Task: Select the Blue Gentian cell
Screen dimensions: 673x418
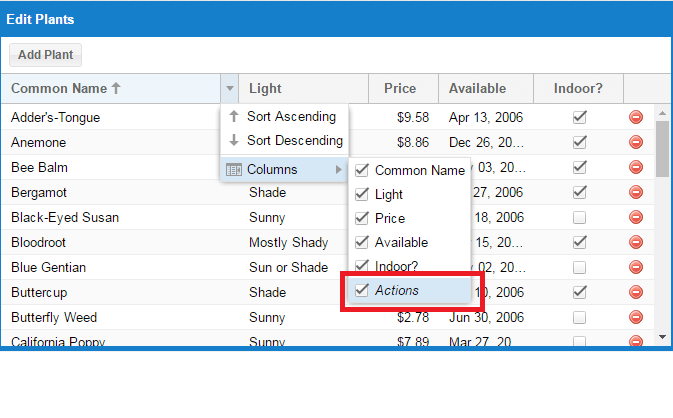Action: pos(120,267)
